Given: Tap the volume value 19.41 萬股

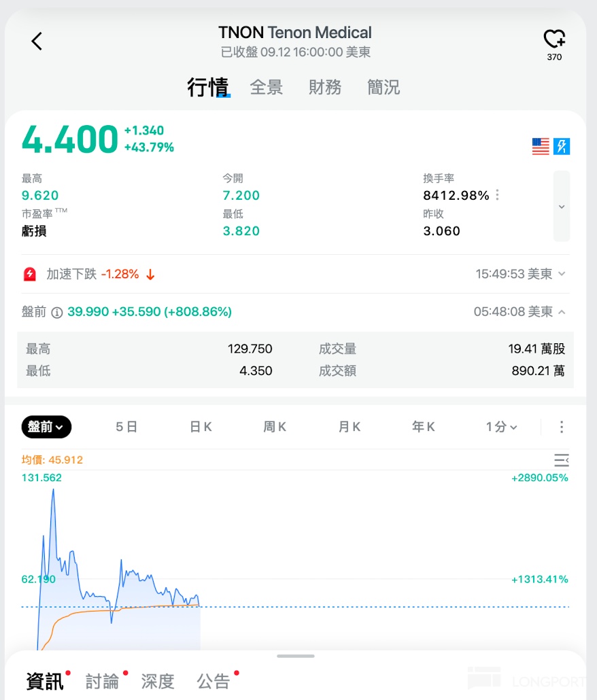Looking at the screenshot, I should click(536, 349).
